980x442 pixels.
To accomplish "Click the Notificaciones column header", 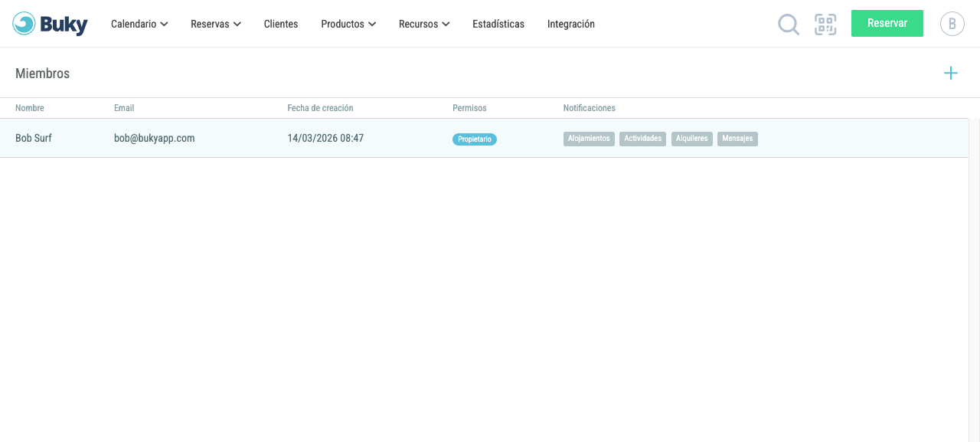I will [590, 108].
